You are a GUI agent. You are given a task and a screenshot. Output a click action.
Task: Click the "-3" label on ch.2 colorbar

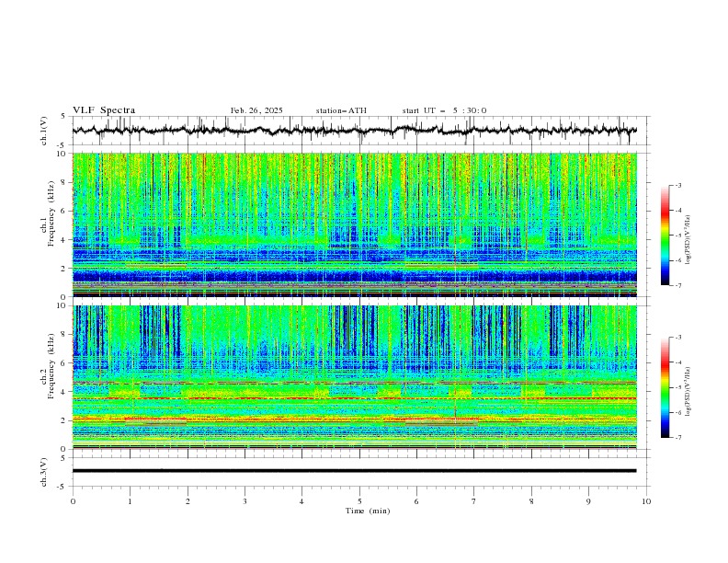[677, 338]
